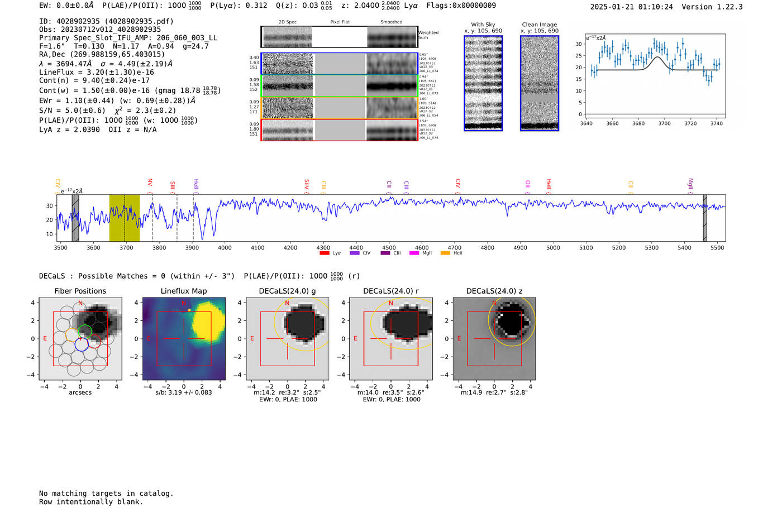Screen dimensions: 782x532
Task: Click the red-bordered 2D spectrum row
Action: (x=339, y=130)
